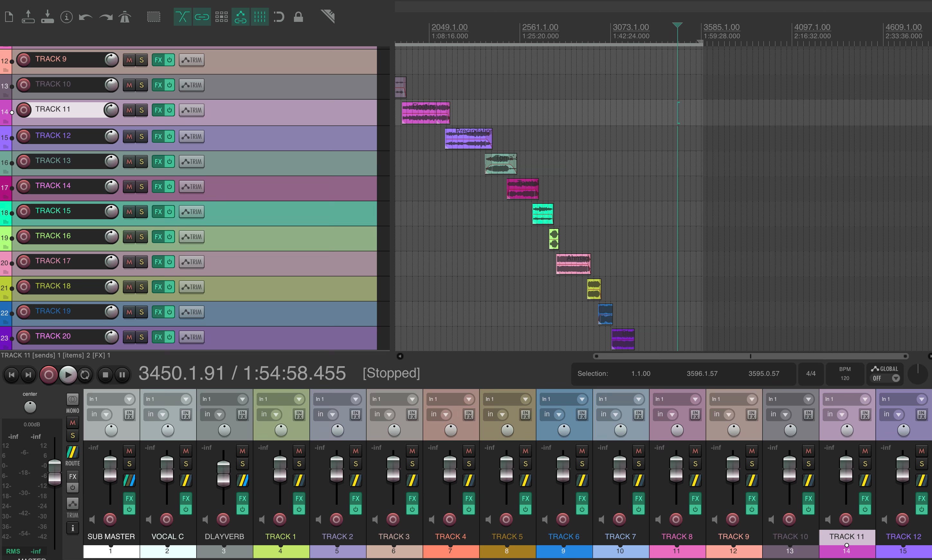This screenshot has width=932, height=560.
Task: Open TRACK 6 mixer input dropdown arrow
Action: tap(582, 399)
